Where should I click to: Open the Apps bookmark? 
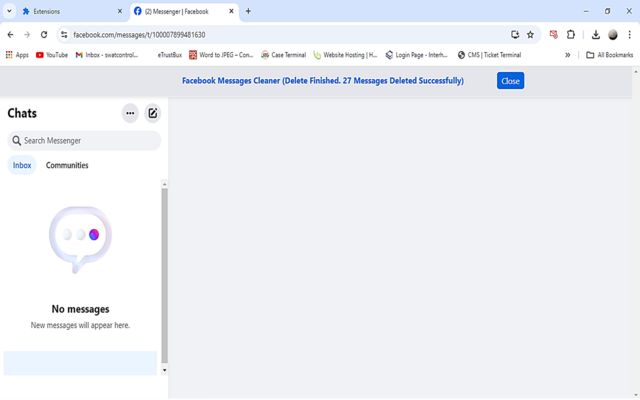pyautogui.click(x=17, y=55)
